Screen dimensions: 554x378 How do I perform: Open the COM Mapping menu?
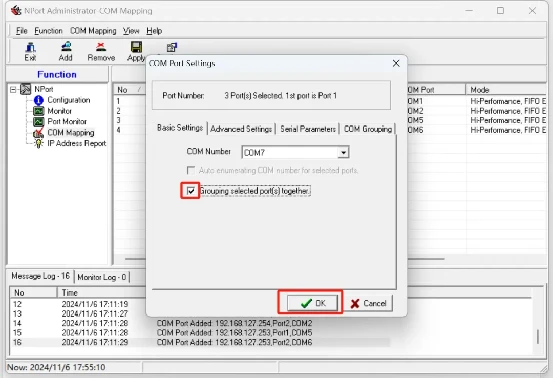pos(93,31)
